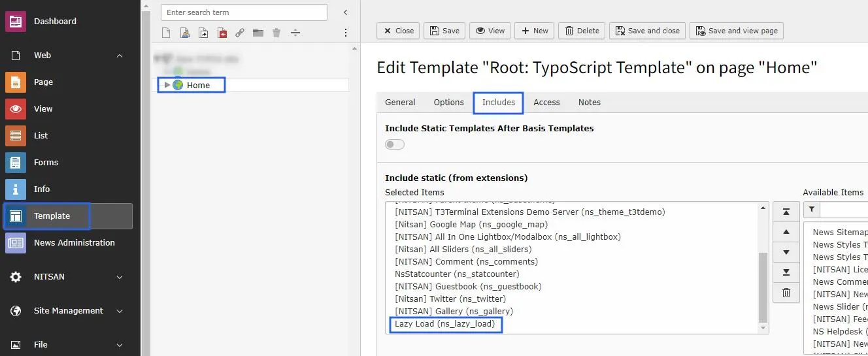Open the Dashboard module
868x356 pixels.
pos(56,22)
